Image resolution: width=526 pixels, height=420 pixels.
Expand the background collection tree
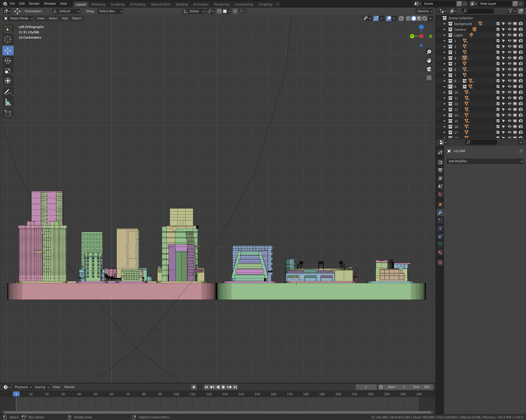444,24
